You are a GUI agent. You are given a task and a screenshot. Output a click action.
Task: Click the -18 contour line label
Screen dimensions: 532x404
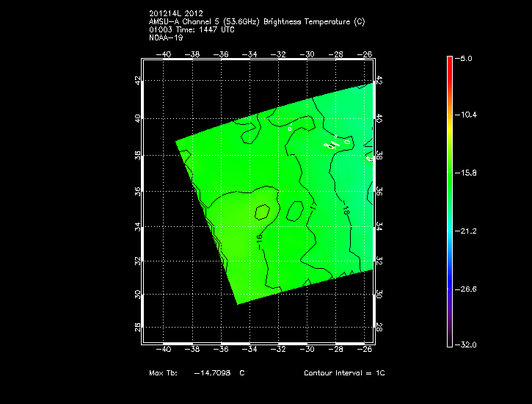pos(346,211)
